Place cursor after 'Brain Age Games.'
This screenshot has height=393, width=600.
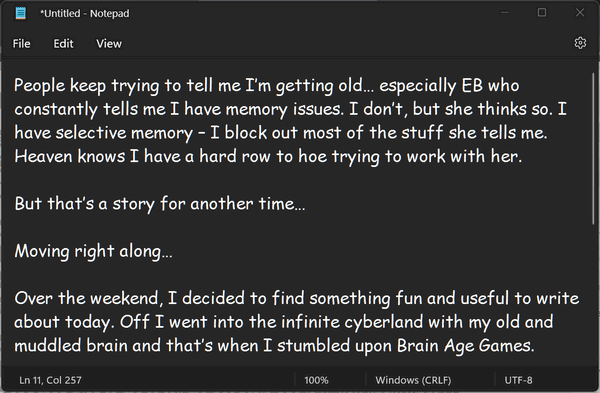(535, 346)
